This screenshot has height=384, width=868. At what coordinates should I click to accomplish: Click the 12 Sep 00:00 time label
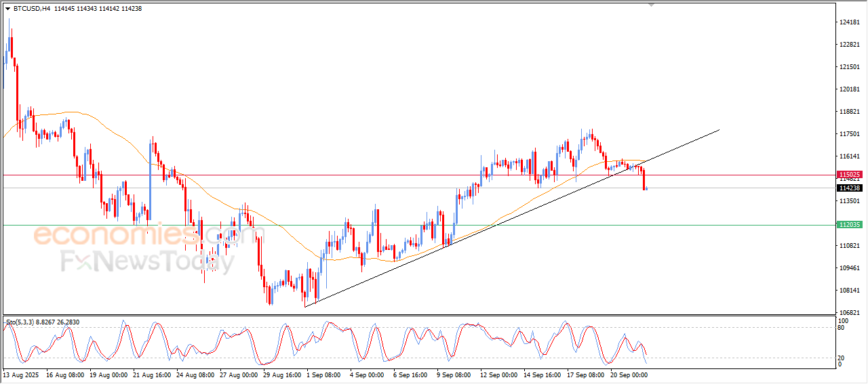[x=498, y=375]
